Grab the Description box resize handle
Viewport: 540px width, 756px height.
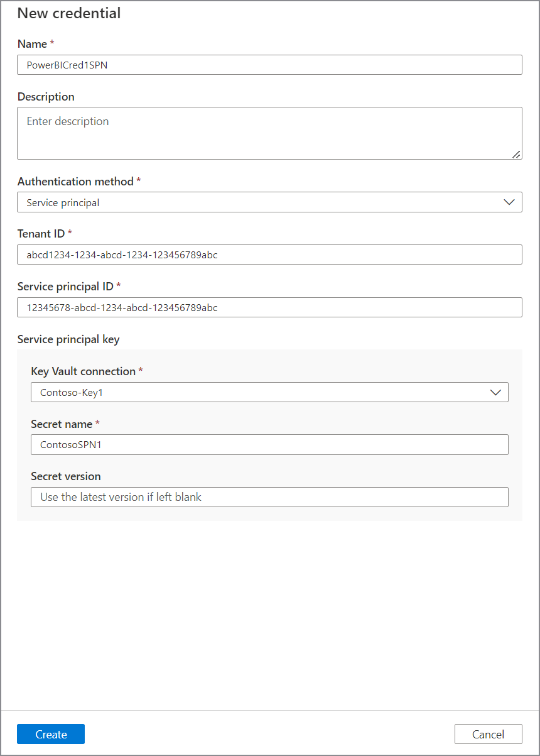pos(516,154)
